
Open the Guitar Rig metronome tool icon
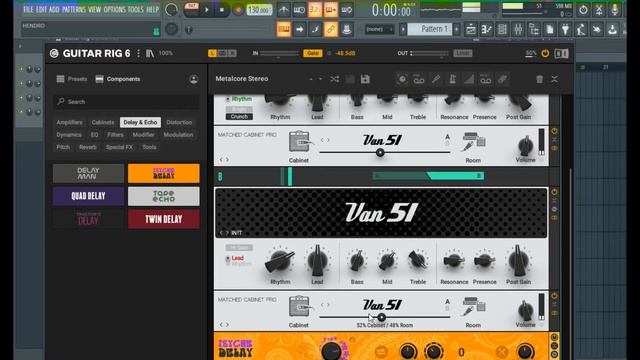(x=452, y=79)
